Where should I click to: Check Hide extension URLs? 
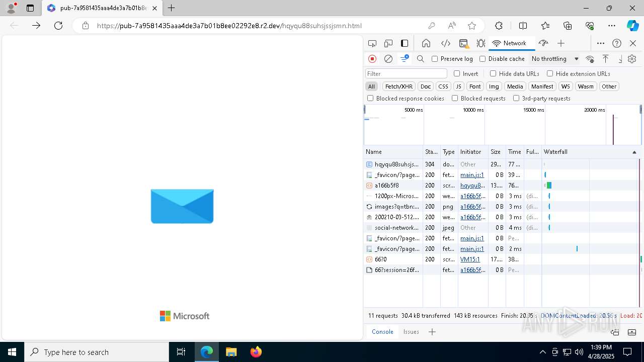click(x=550, y=73)
